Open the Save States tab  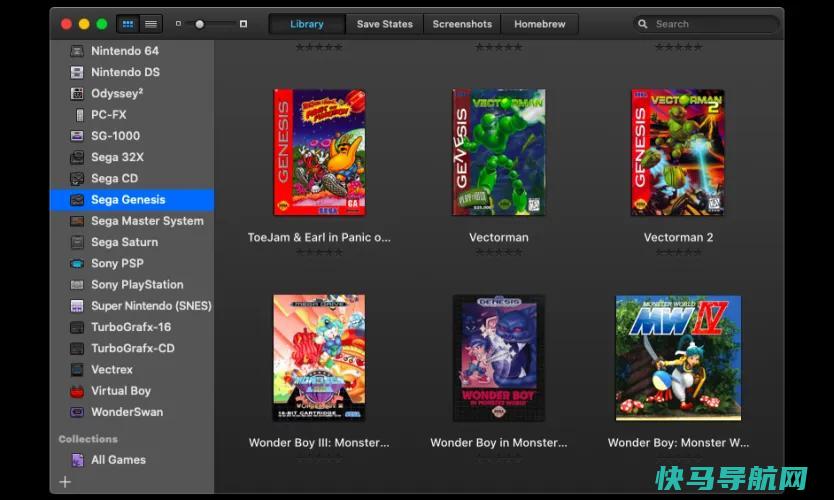(385, 24)
